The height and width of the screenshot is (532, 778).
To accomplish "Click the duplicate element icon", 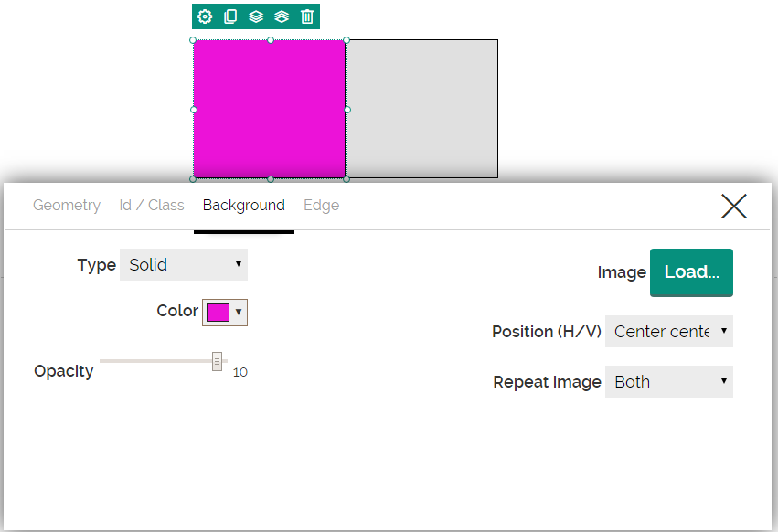I will tap(230, 16).
